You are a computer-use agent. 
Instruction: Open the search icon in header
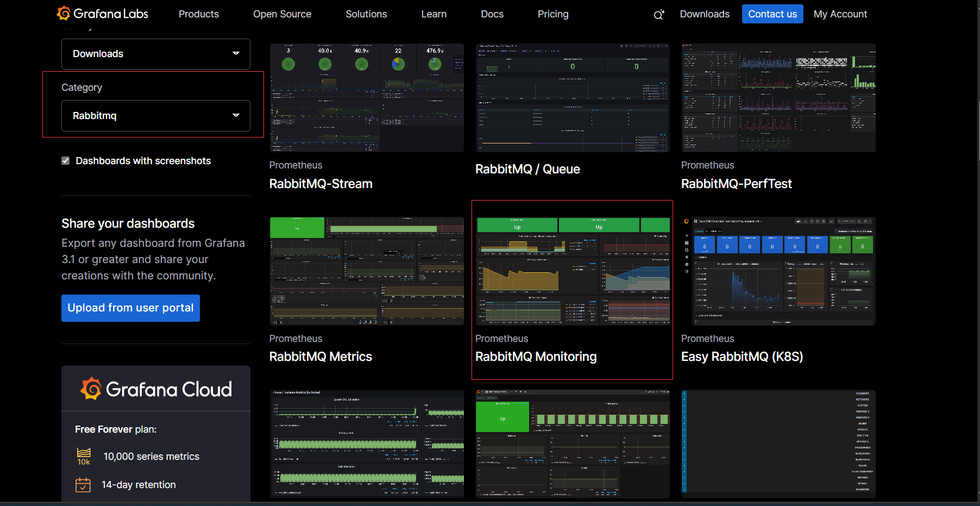pos(658,15)
